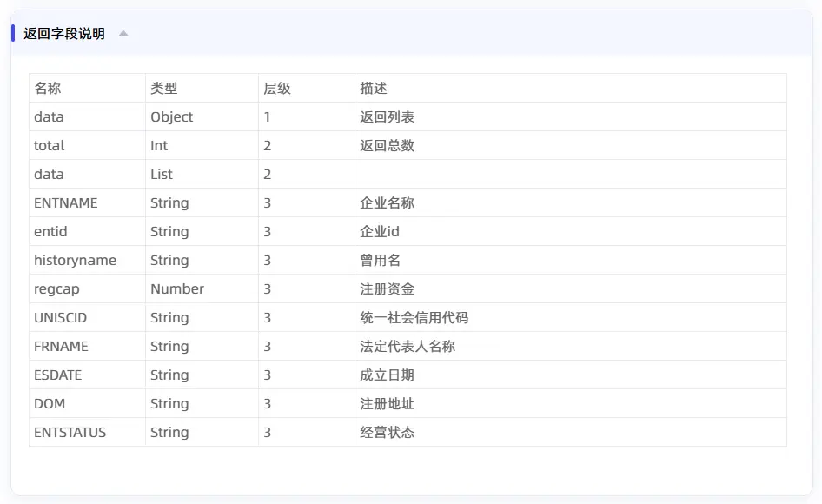Click the 名称 column header

coord(47,88)
